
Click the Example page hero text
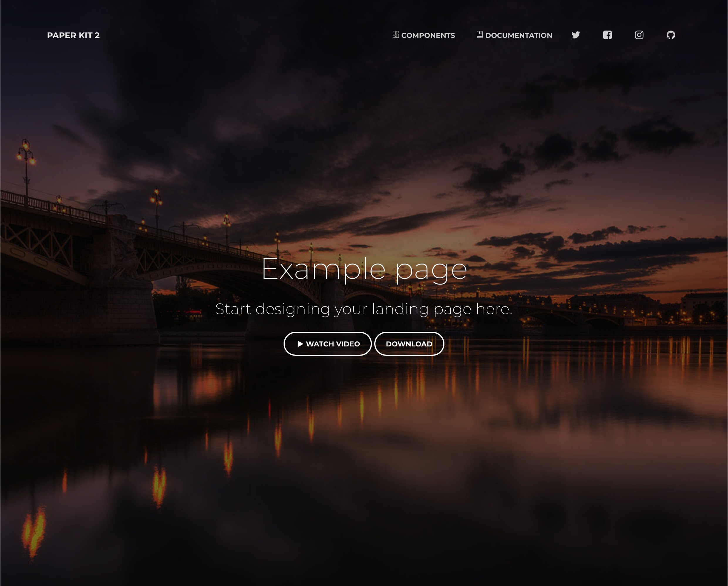[364, 268]
